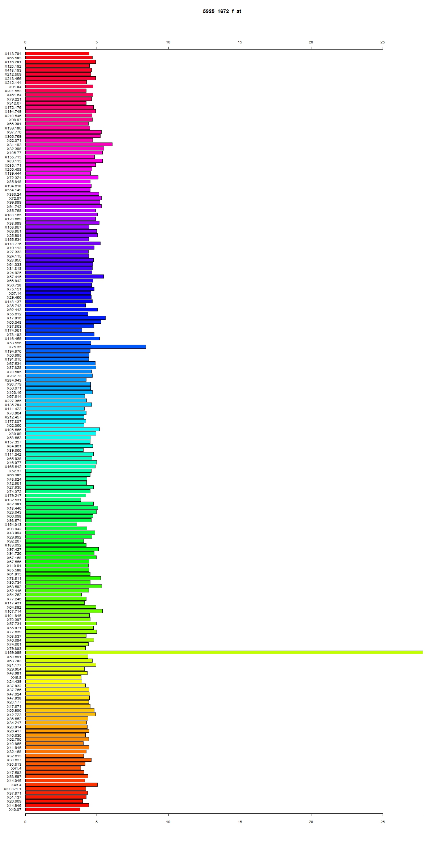
Task: Click the label X28.014
Action: click(x=14, y=727)
